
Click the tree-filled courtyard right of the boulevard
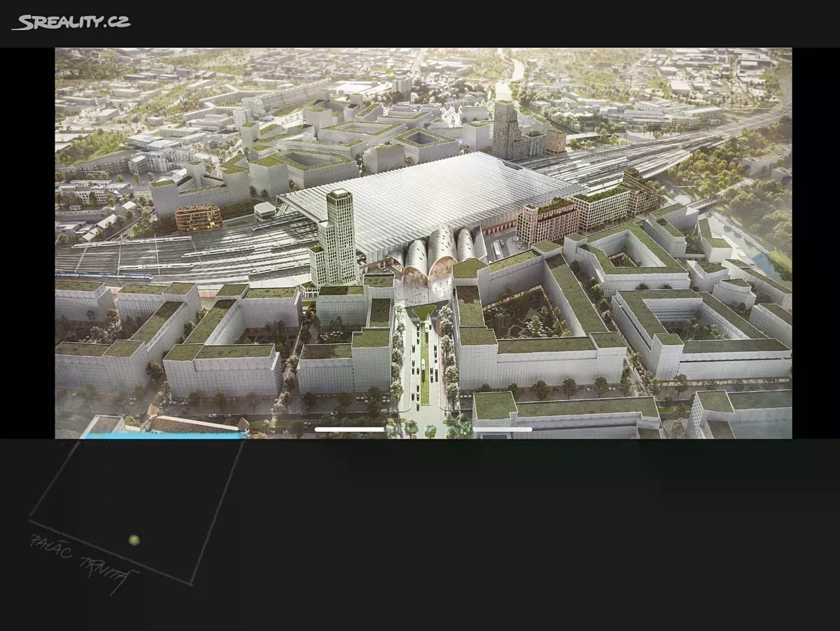point(532,315)
